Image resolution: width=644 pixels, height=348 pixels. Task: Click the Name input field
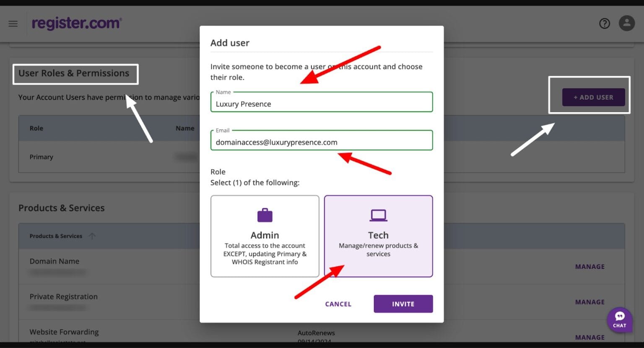tap(321, 104)
